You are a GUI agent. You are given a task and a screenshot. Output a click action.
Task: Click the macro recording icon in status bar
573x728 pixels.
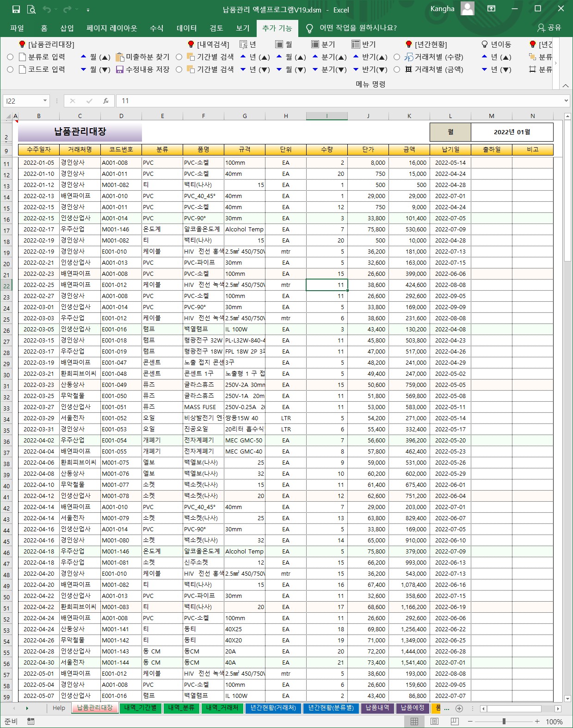coord(31,722)
